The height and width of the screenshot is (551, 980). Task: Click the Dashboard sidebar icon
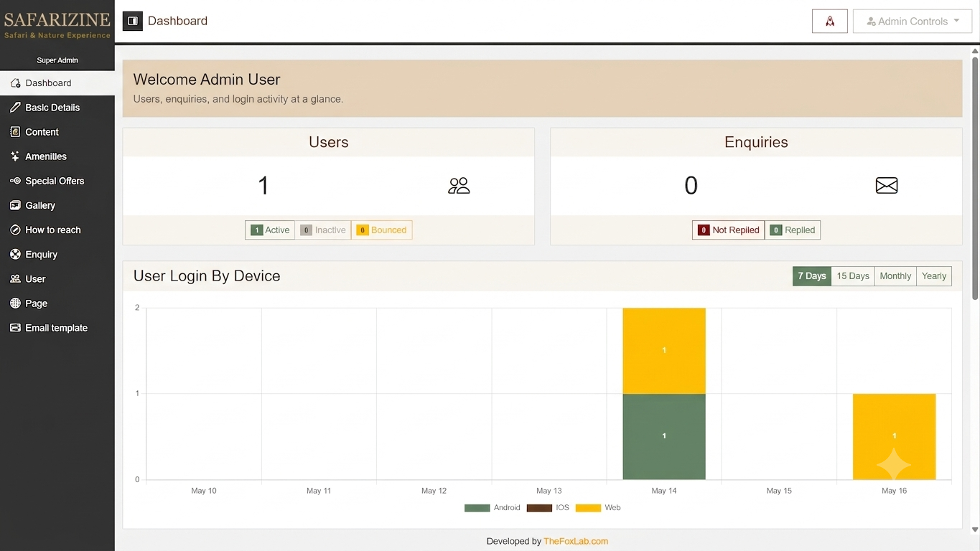click(15, 83)
